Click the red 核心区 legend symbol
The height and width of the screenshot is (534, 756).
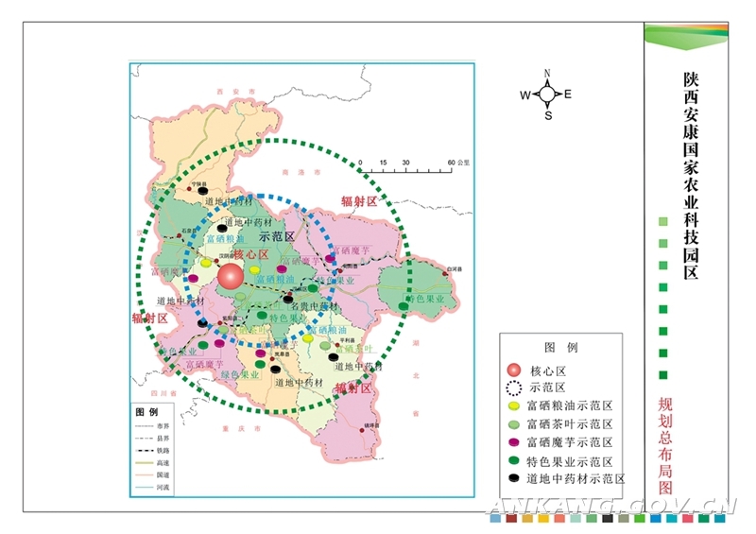tap(513, 370)
